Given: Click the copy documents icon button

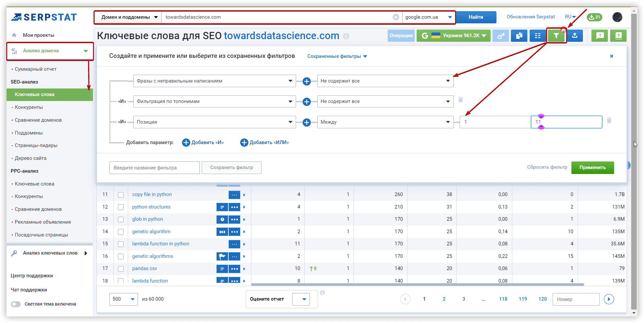Looking at the screenshot, I should (519, 36).
